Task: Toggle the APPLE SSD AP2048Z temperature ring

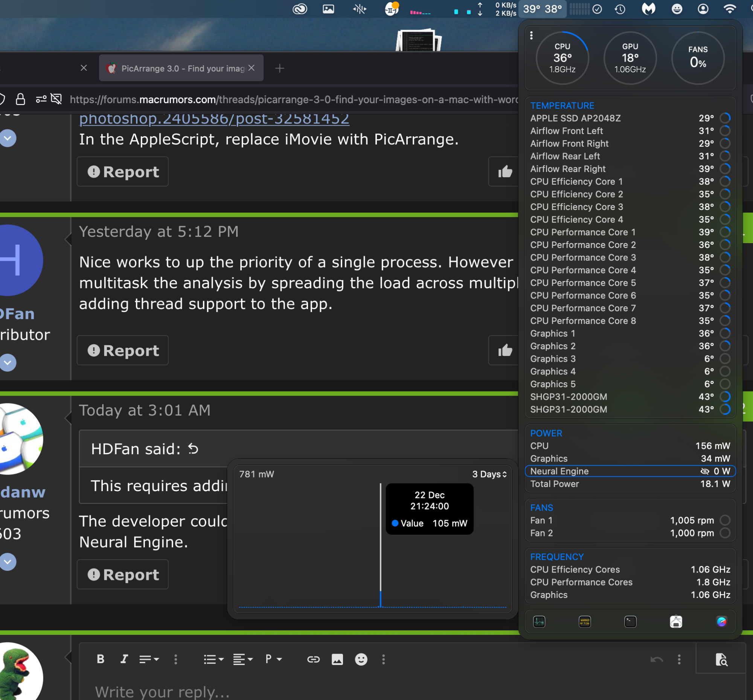Action: tap(725, 118)
